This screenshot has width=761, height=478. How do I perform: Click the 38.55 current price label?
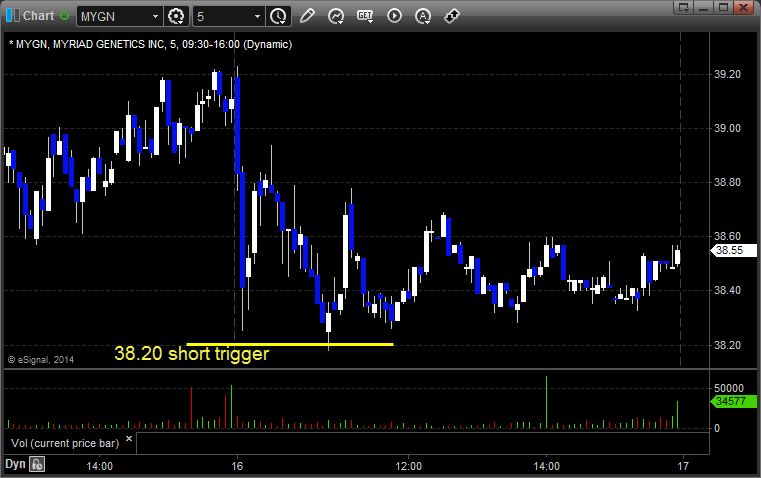(x=733, y=250)
